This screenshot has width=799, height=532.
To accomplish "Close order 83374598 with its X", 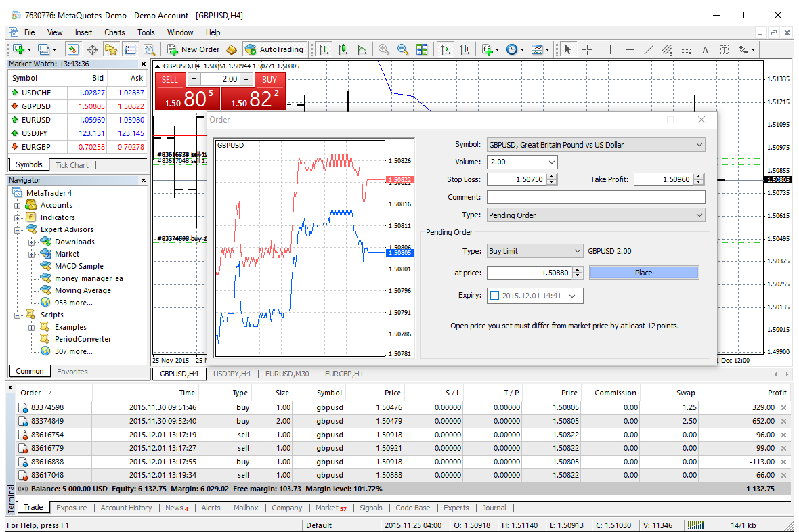I will (x=783, y=407).
